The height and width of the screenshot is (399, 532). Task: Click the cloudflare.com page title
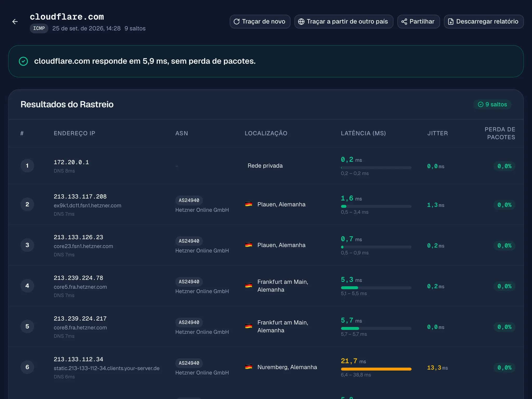pos(67,17)
